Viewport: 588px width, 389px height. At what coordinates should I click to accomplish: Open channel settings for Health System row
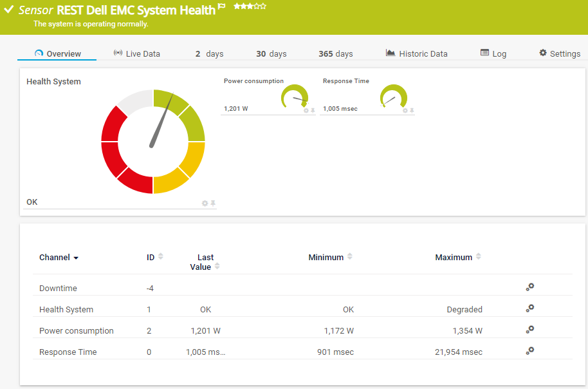pos(529,308)
